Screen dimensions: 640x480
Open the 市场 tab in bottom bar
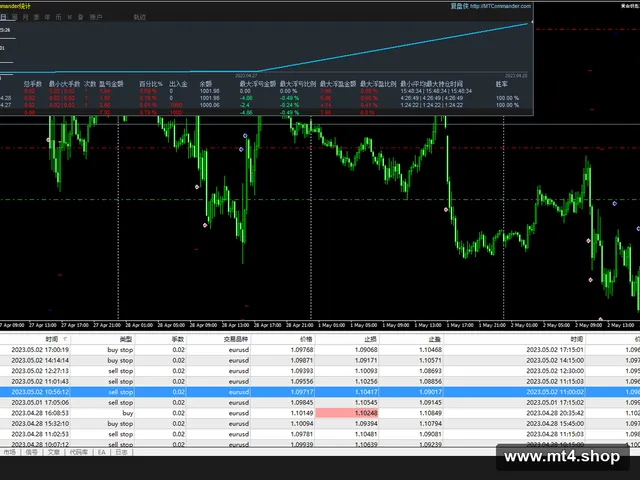point(9,452)
